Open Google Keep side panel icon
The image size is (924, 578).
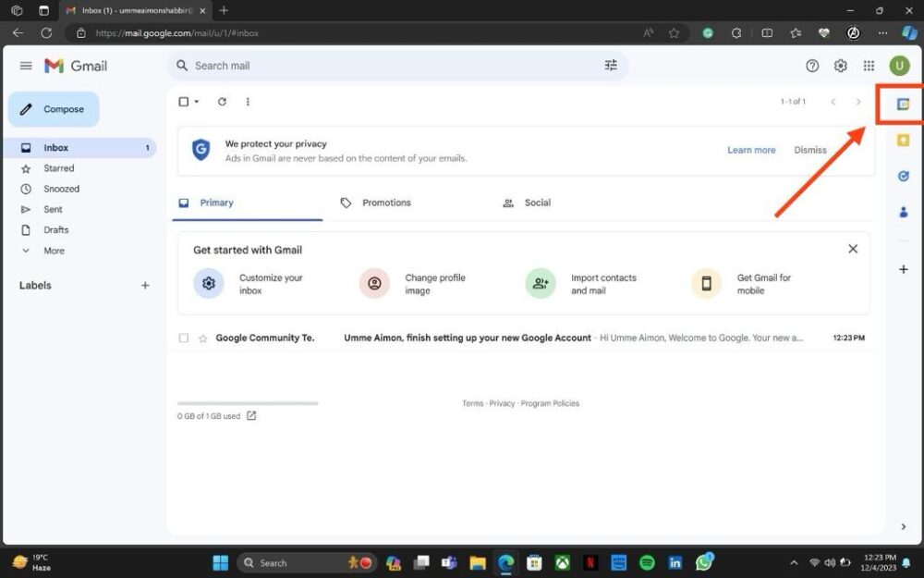pos(903,140)
